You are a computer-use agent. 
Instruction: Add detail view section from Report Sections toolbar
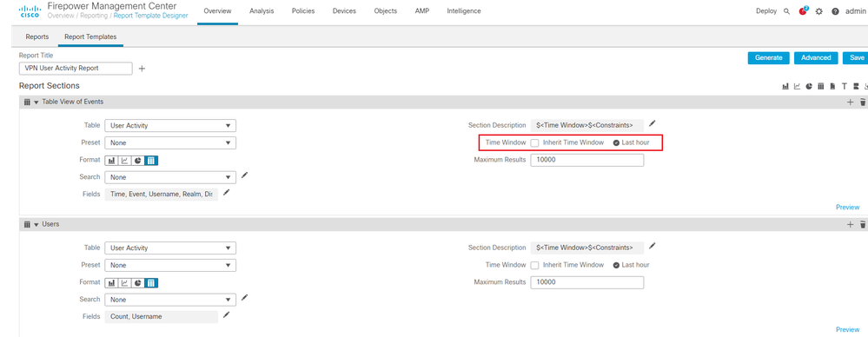(x=832, y=86)
